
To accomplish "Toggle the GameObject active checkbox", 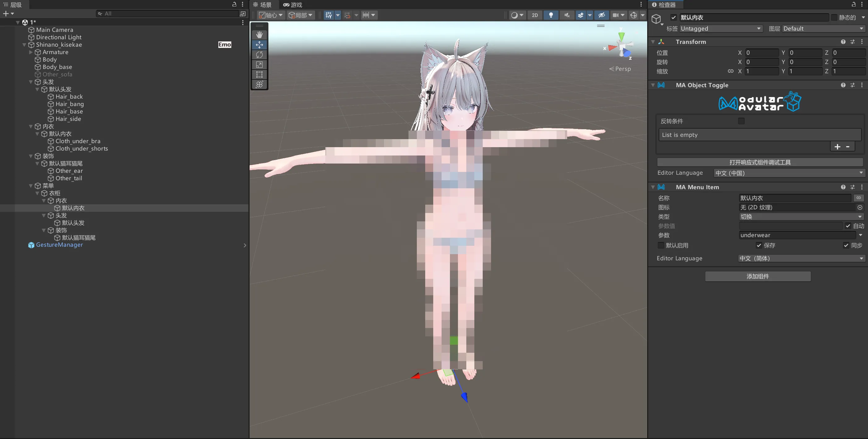I will pos(673,18).
